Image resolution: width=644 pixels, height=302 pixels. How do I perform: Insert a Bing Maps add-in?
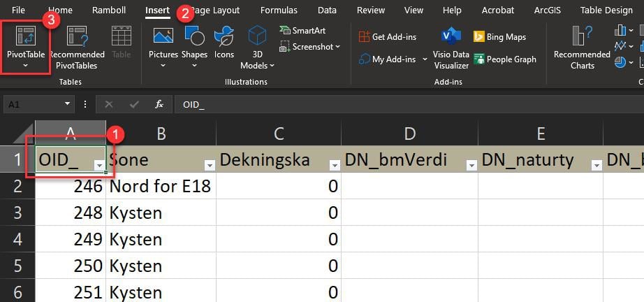(500, 36)
